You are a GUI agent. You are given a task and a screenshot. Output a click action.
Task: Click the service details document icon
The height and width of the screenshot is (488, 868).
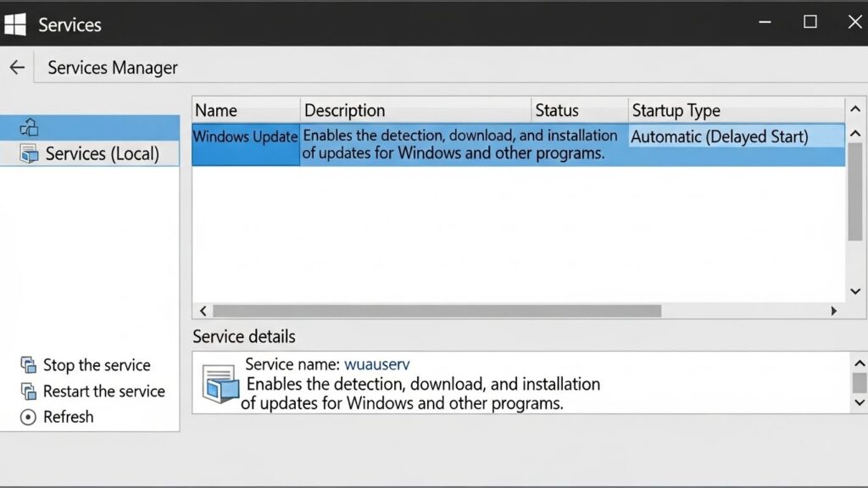[220, 384]
